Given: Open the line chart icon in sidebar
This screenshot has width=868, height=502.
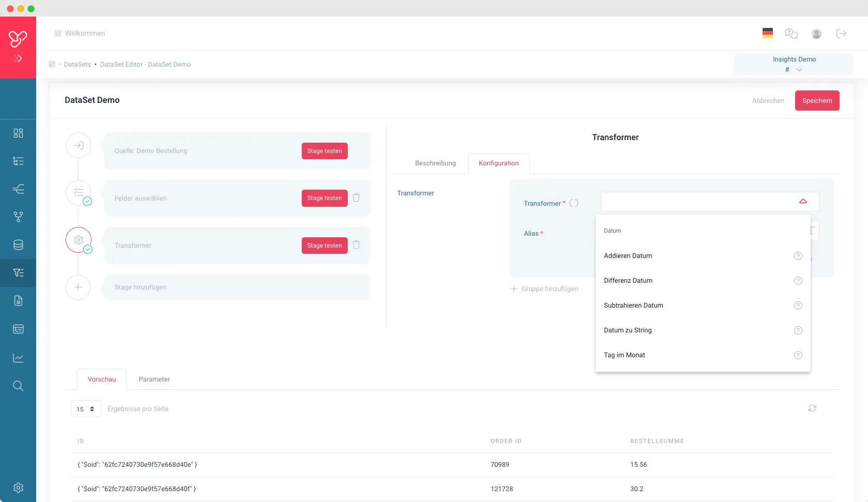Looking at the screenshot, I should click(x=18, y=358).
